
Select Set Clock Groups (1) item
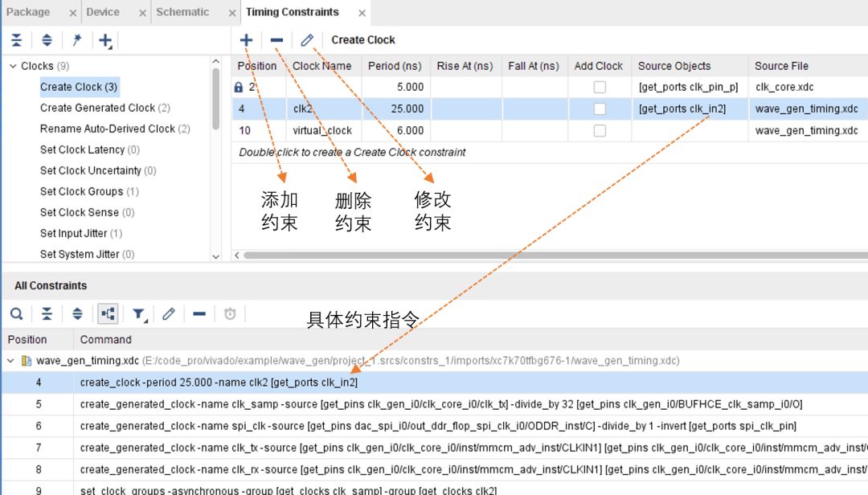tap(89, 191)
